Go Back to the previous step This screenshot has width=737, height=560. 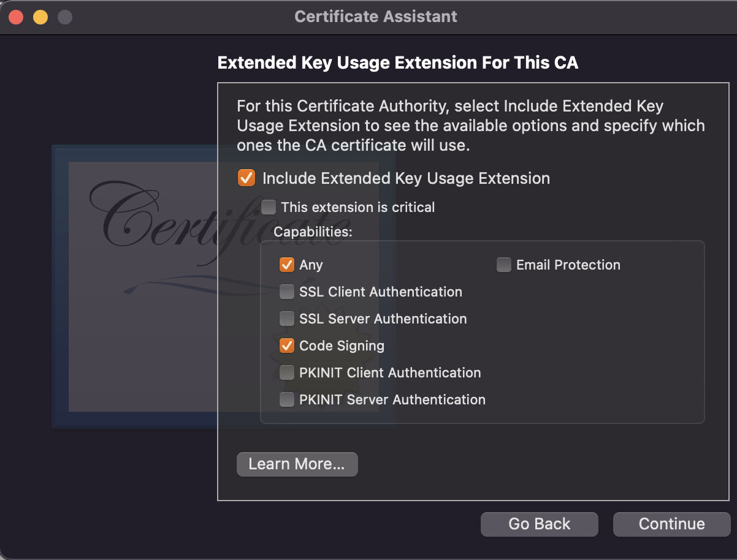pyautogui.click(x=540, y=524)
